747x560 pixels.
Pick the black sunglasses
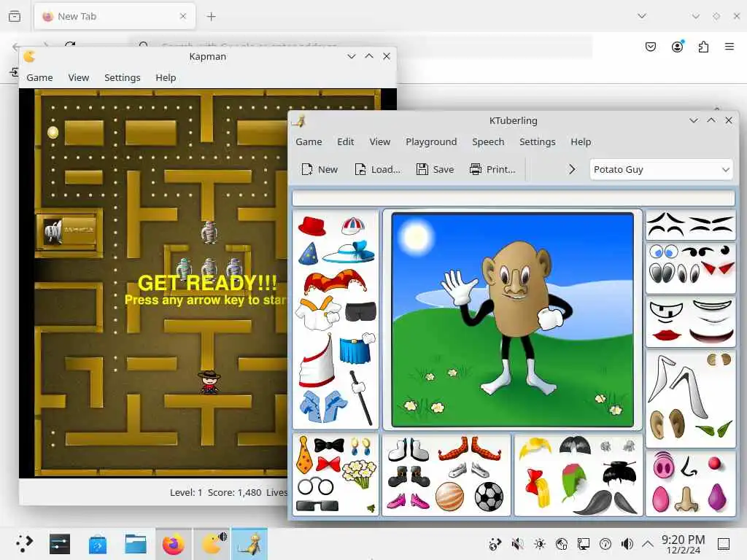317,506
